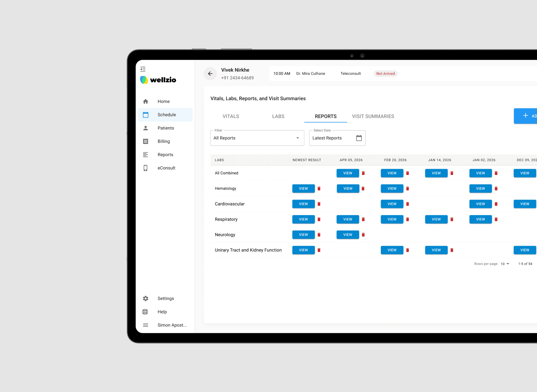This screenshot has height=392, width=537.
Task: View the Respiratory Jan 14, 2026 report
Action: pos(436,219)
